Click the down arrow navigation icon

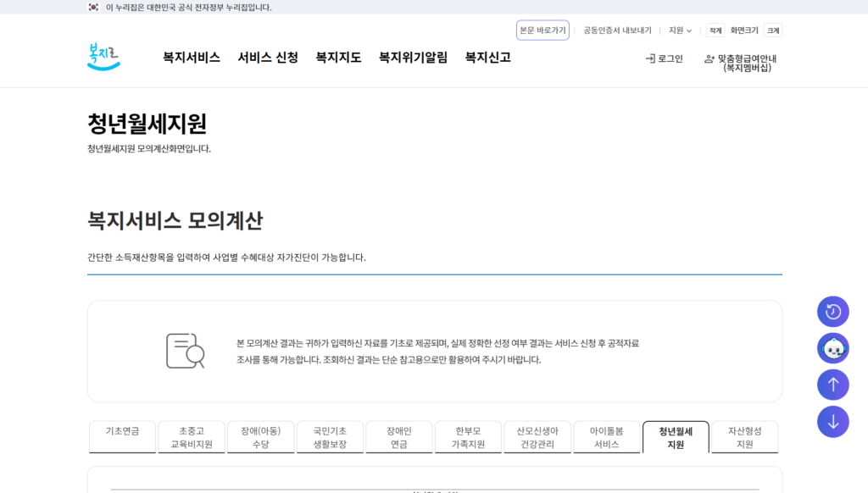pyautogui.click(x=832, y=422)
